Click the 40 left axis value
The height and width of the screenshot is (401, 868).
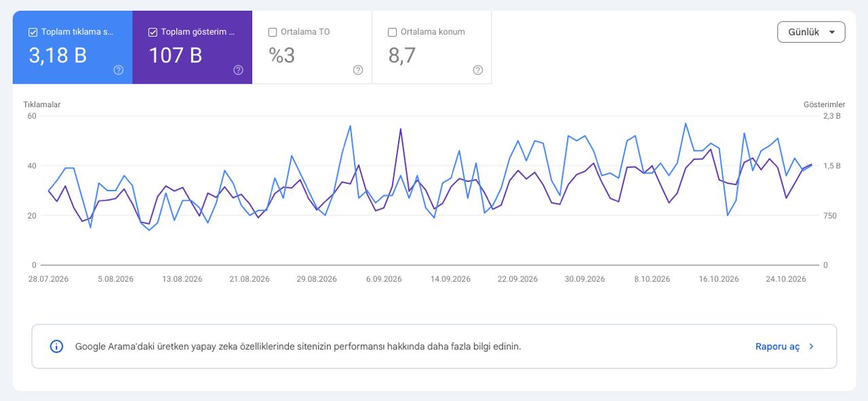(x=32, y=166)
